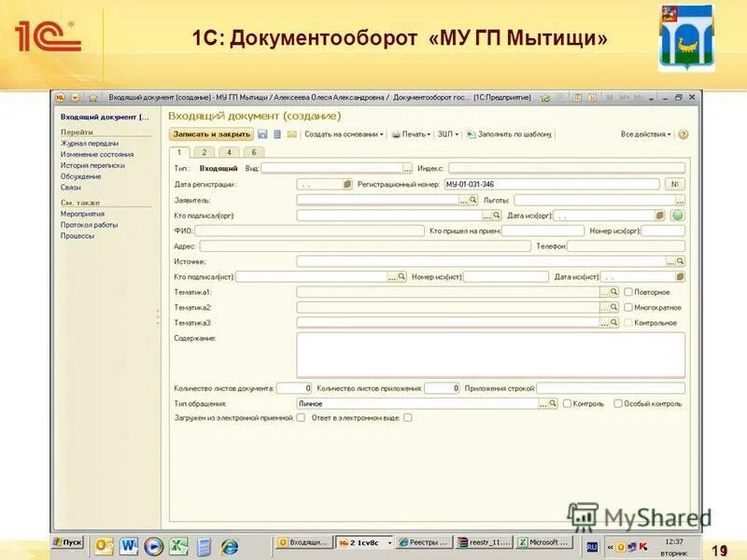The image size is (747, 560).
Task: Open lookup magnifier for Тематика1 field
Action: click(613, 291)
